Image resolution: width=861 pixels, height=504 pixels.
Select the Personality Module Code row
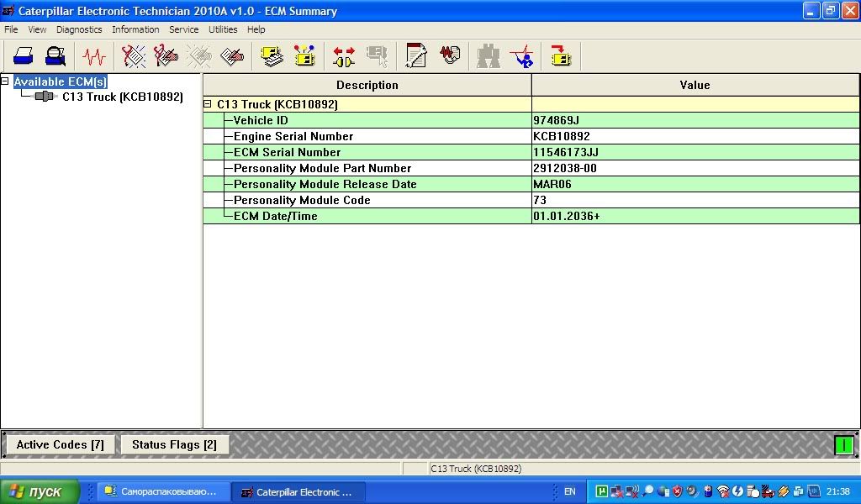point(531,200)
